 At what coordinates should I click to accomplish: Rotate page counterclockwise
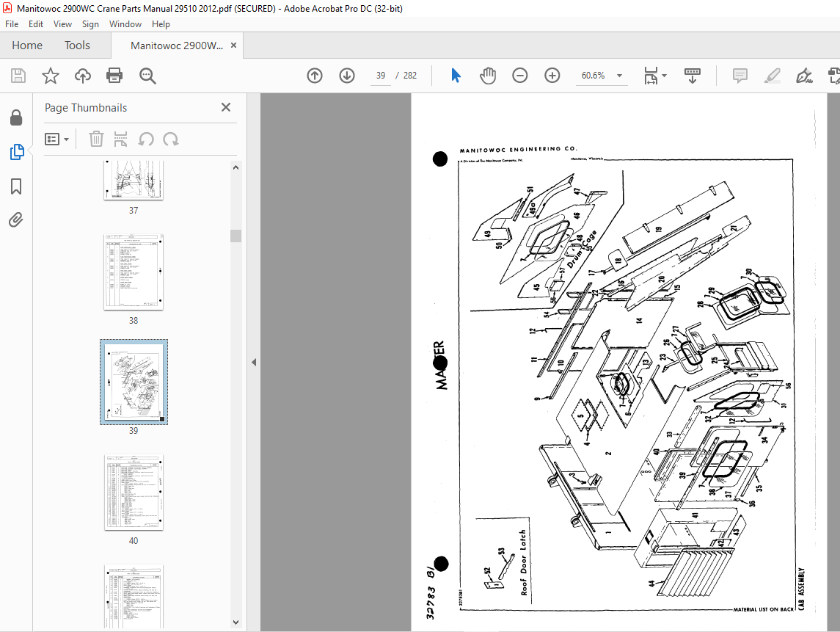pos(146,139)
